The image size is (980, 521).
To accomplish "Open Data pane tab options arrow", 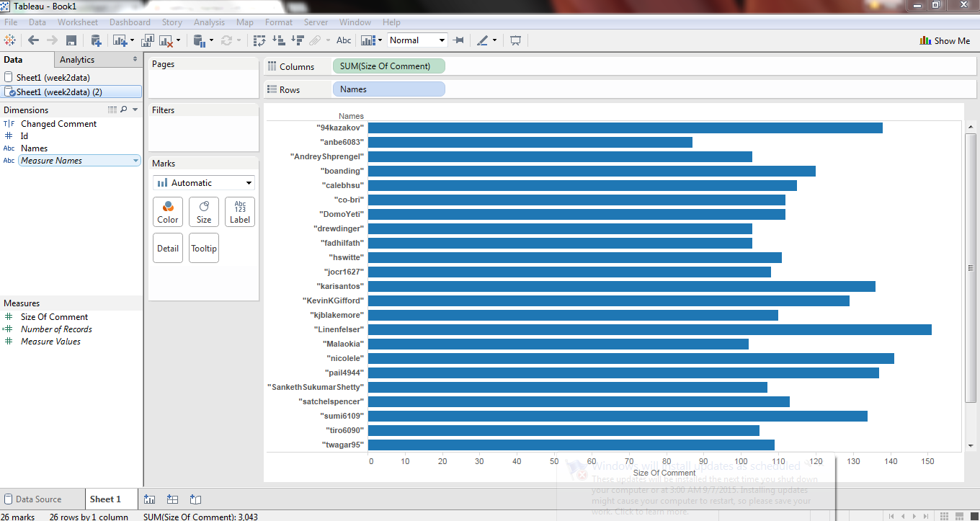I will click(x=135, y=59).
